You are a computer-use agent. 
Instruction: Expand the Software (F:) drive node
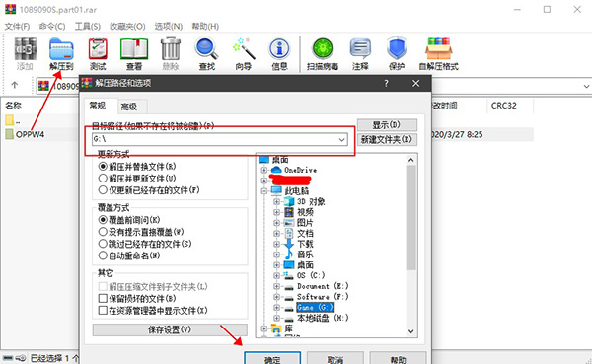click(x=276, y=297)
